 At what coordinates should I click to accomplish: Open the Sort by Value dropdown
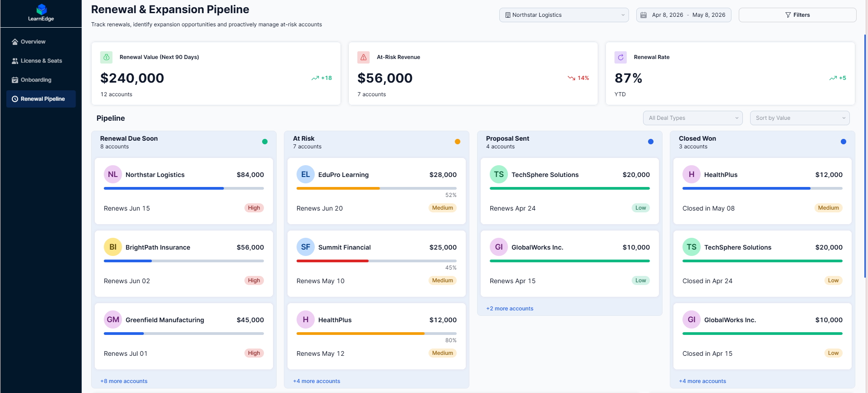pos(800,118)
